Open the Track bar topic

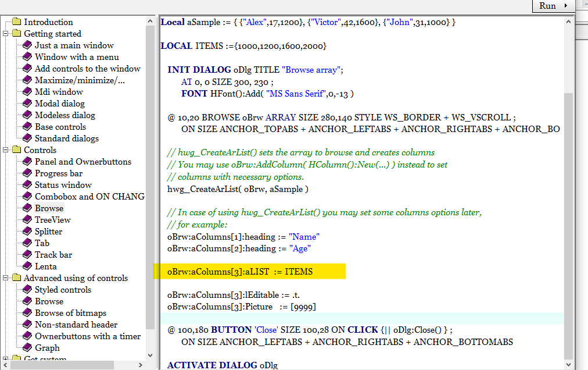click(53, 255)
